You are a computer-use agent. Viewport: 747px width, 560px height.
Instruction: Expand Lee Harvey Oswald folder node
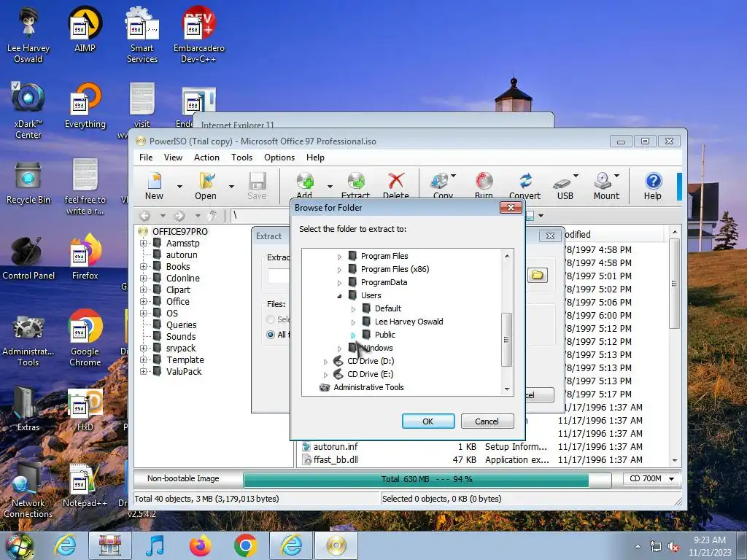point(353,322)
